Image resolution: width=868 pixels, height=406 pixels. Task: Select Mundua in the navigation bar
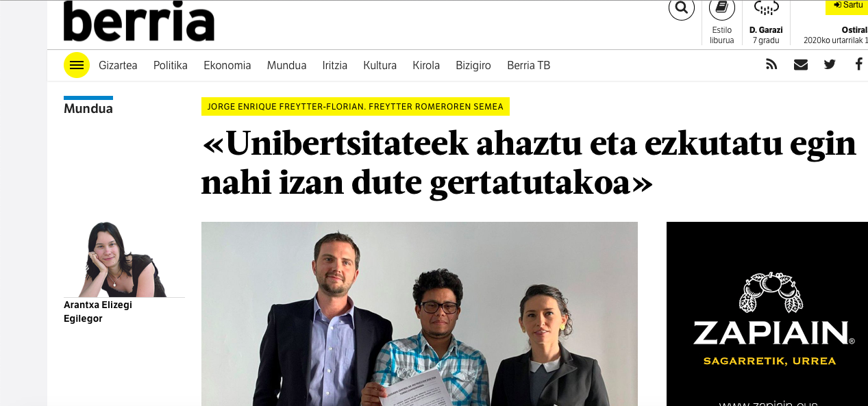(x=286, y=66)
